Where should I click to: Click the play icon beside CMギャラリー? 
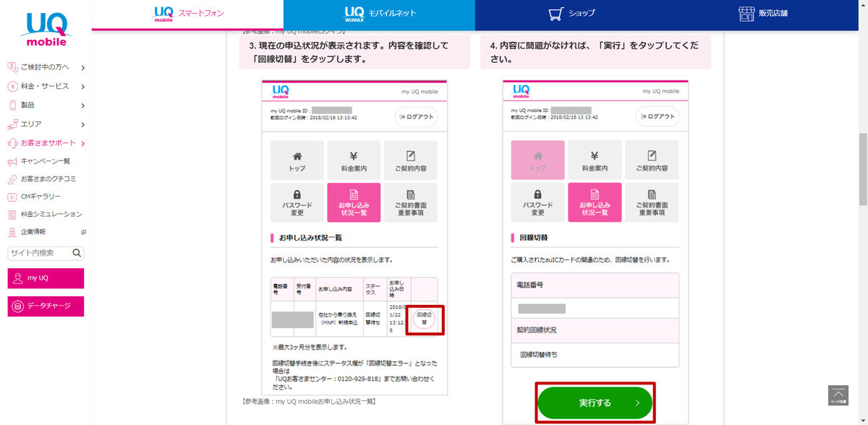click(x=12, y=197)
